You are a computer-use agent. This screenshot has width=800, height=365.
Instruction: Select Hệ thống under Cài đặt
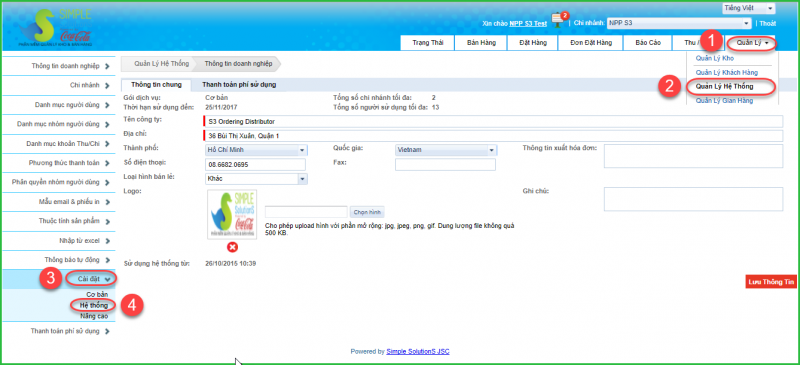[94, 305]
